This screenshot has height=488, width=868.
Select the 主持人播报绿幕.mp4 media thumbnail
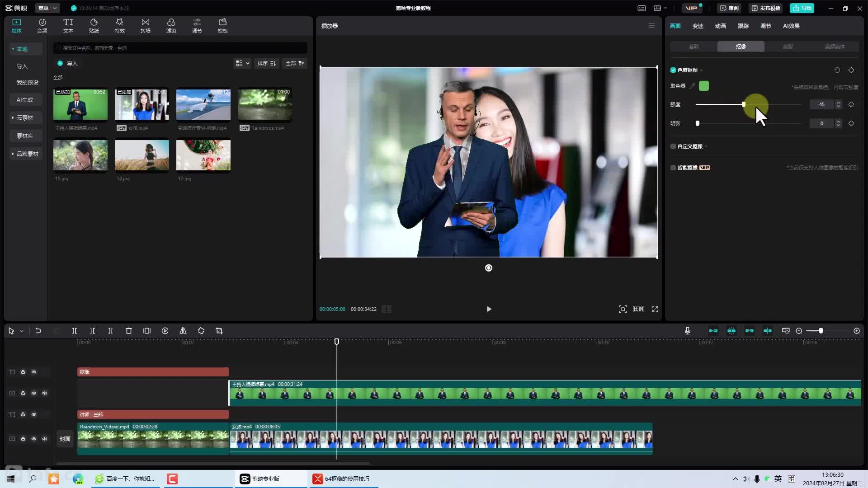click(x=80, y=104)
